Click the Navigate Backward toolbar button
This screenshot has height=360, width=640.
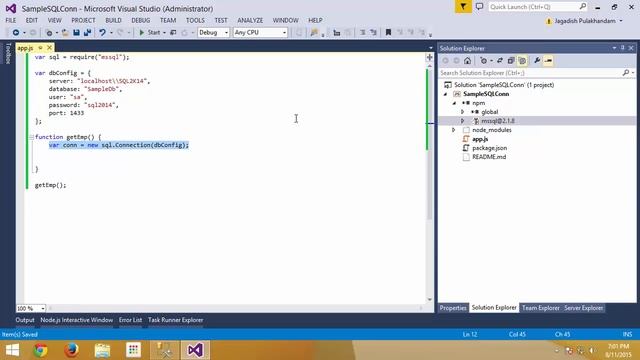16,32
